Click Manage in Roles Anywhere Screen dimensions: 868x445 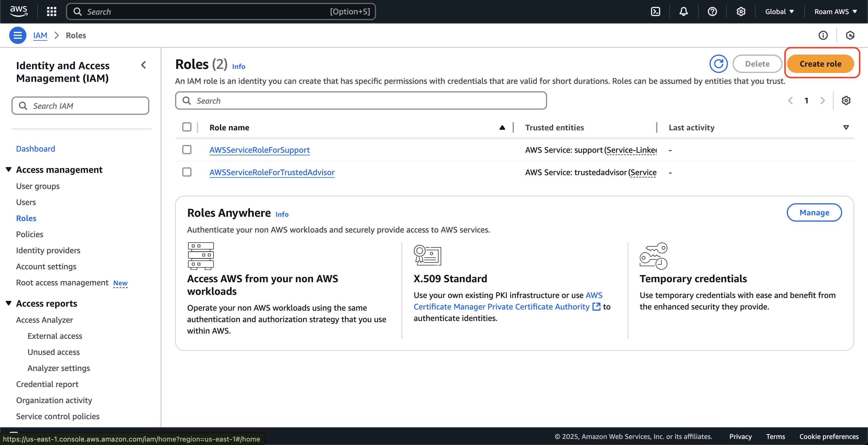pyautogui.click(x=814, y=212)
